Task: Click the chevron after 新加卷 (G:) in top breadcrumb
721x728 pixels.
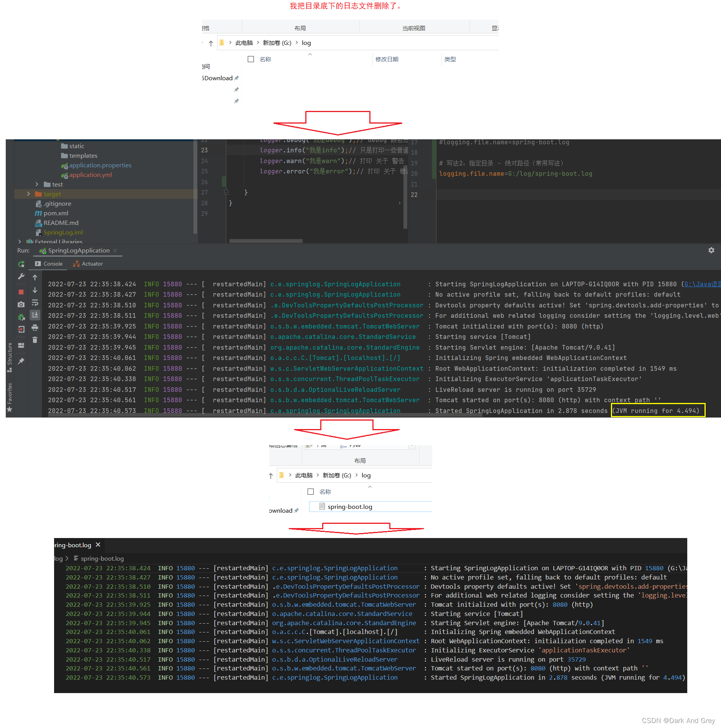Action: pos(297,43)
